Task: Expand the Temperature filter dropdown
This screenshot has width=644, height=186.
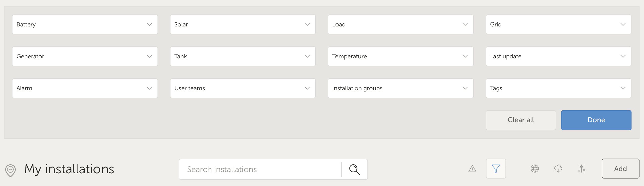Action: (x=400, y=56)
